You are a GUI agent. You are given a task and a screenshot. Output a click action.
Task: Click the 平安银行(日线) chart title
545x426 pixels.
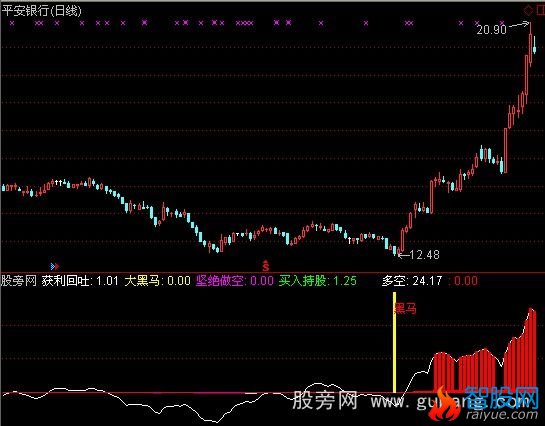point(42,11)
